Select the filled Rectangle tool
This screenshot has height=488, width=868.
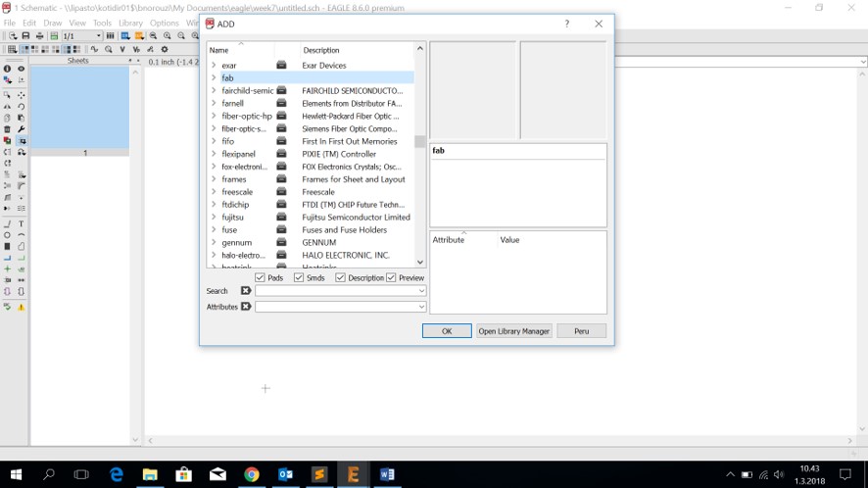click(7, 247)
